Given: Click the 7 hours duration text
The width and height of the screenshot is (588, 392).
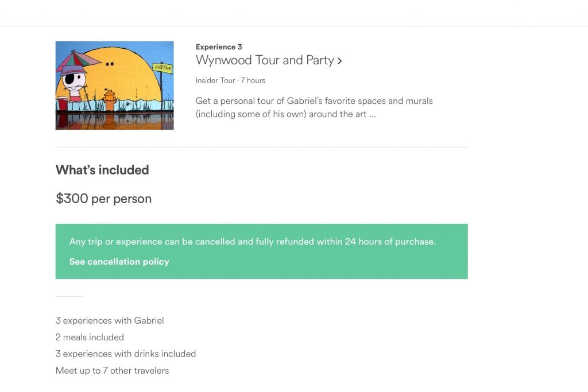Looking at the screenshot, I should coord(253,80).
